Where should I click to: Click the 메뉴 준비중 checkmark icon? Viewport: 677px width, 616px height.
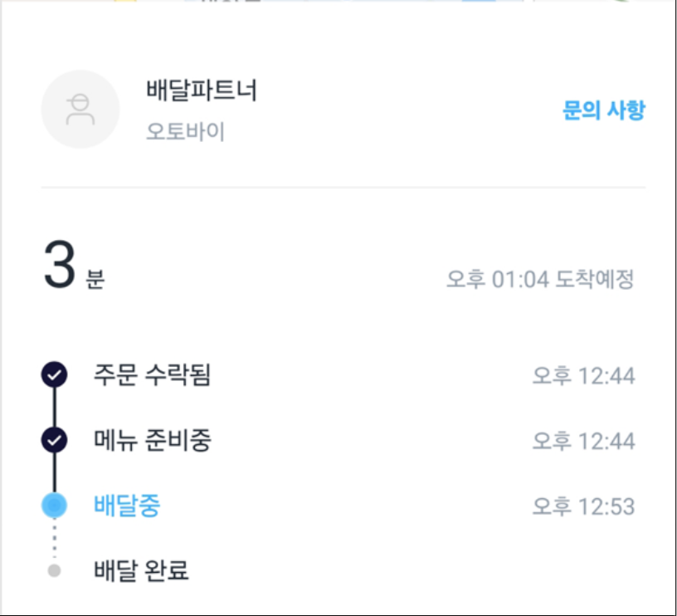click(x=54, y=440)
